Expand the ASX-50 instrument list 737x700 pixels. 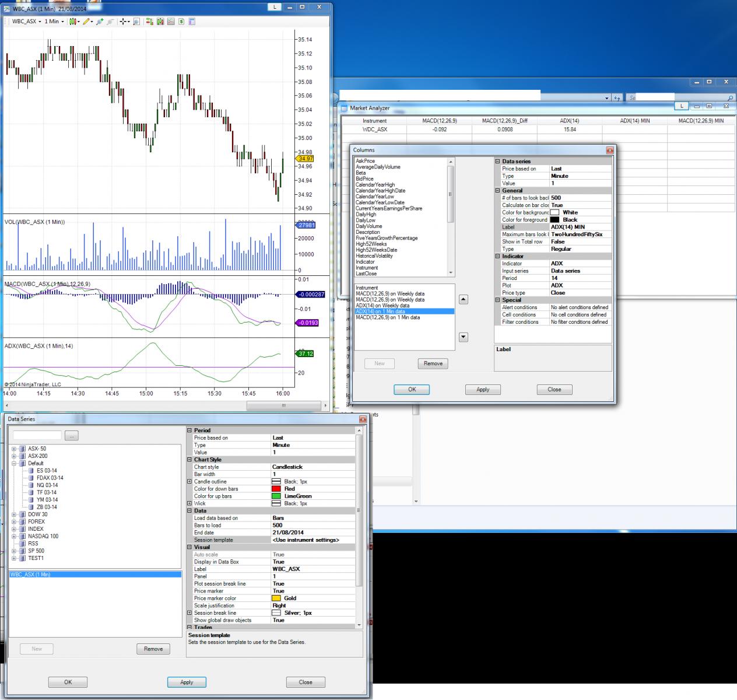[14, 449]
